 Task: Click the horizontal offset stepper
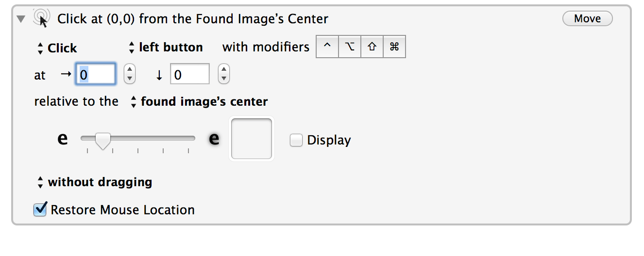129,74
